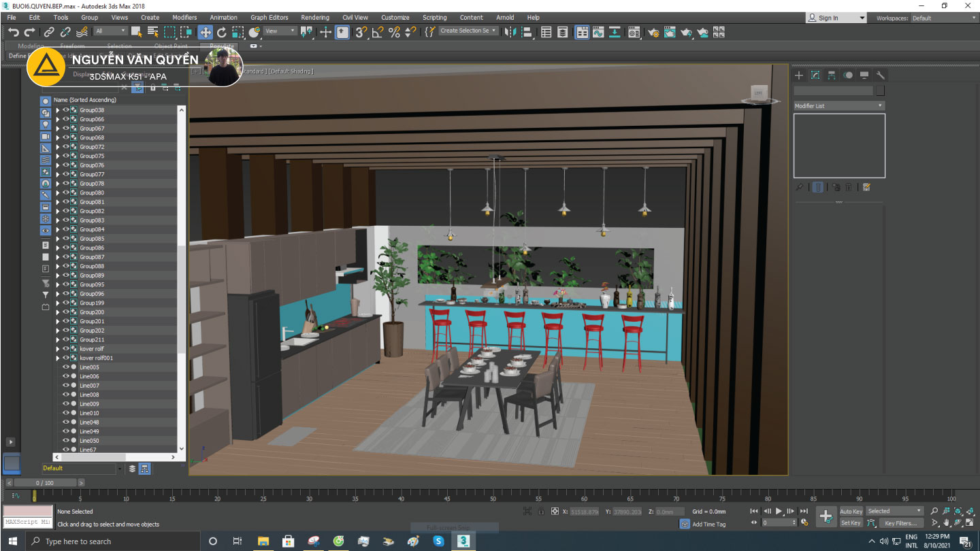The width and height of the screenshot is (980, 551).
Task: Hide Group038 using its eye icon
Action: point(66,110)
